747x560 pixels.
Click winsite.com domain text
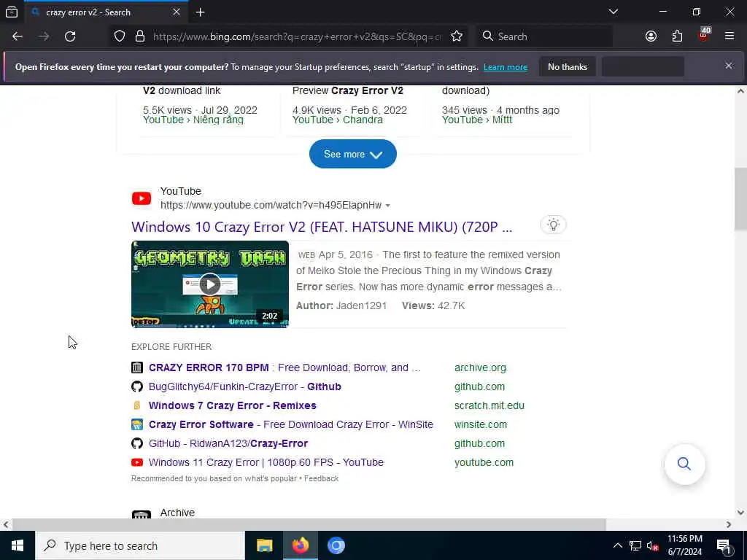tap(481, 425)
